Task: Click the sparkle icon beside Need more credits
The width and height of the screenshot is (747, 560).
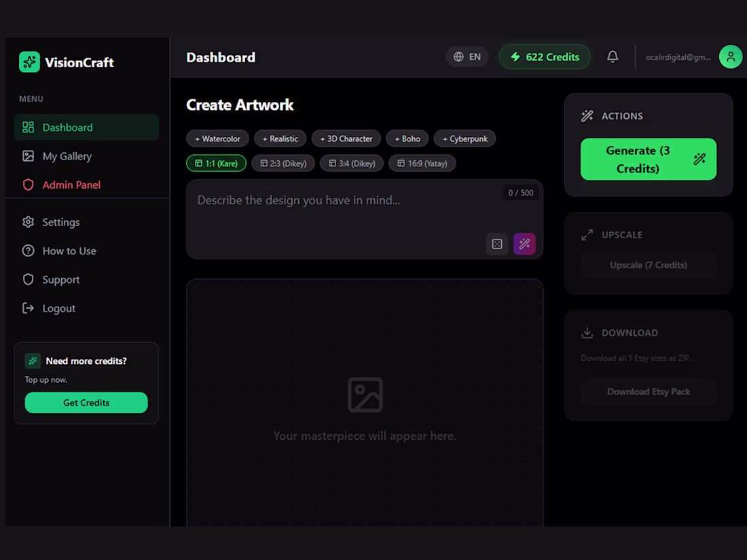Action: click(x=33, y=361)
